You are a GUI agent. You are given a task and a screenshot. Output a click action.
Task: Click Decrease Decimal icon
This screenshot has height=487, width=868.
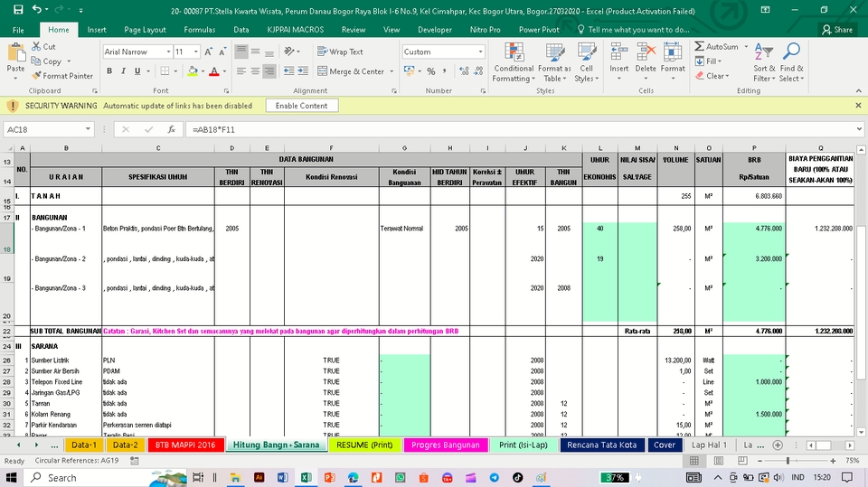(478, 70)
